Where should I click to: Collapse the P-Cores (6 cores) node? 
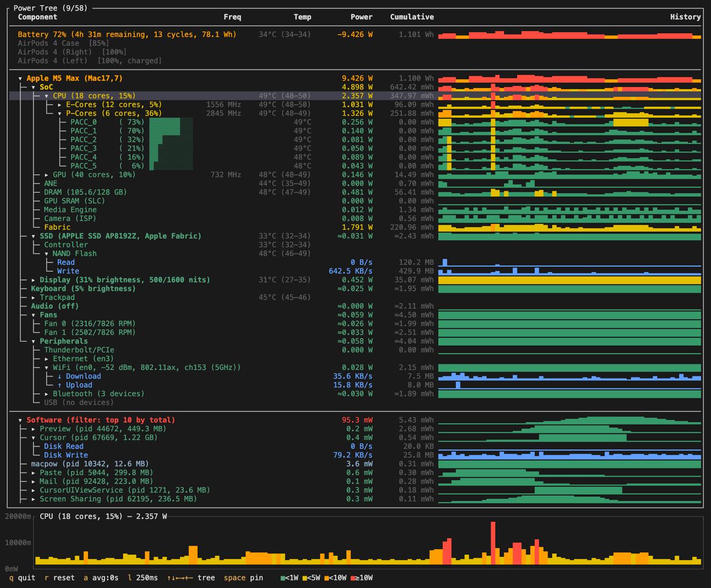[60, 113]
